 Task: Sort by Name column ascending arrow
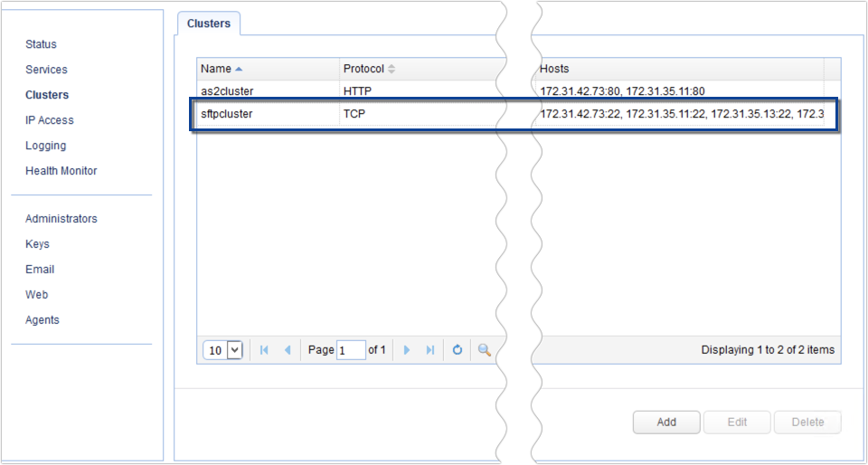pyautogui.click(x=239, y=69)
